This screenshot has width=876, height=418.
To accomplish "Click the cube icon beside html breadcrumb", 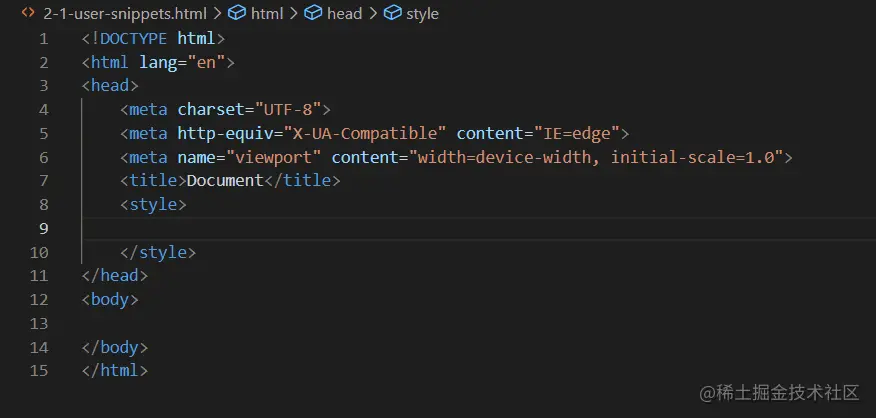I will (x=238, y=14).
